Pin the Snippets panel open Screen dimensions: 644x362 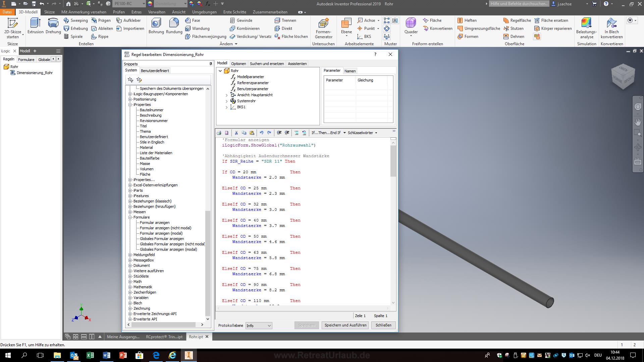[210, 64]
